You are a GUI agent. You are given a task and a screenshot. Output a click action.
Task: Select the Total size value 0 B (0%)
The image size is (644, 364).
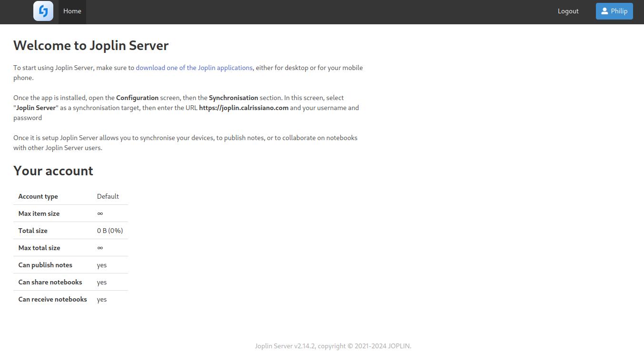click(x=110, y=231)
